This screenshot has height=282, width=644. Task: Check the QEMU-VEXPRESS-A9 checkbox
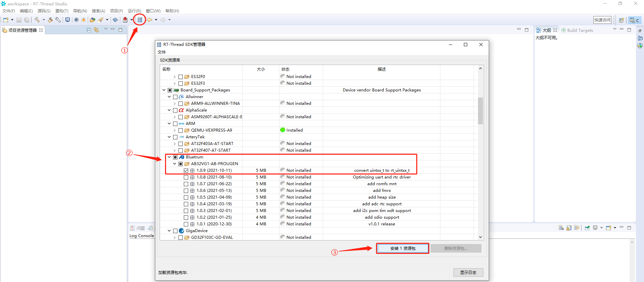(181, 130)
